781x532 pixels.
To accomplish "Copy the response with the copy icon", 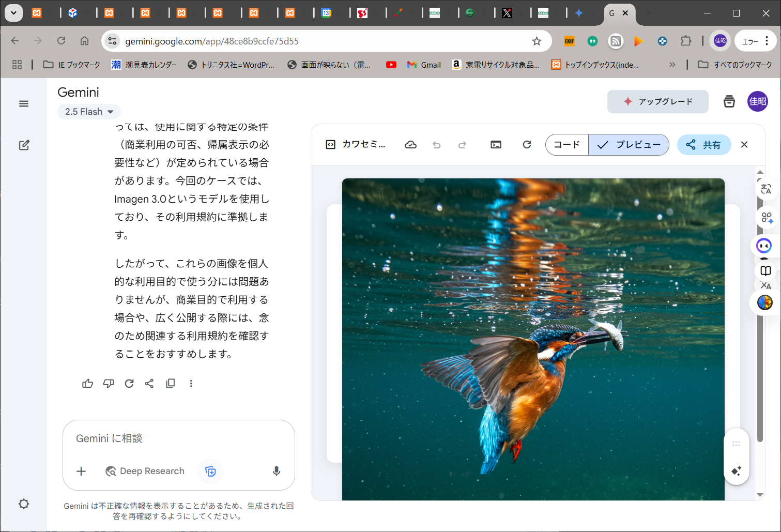I will click(x=170, y=384).
